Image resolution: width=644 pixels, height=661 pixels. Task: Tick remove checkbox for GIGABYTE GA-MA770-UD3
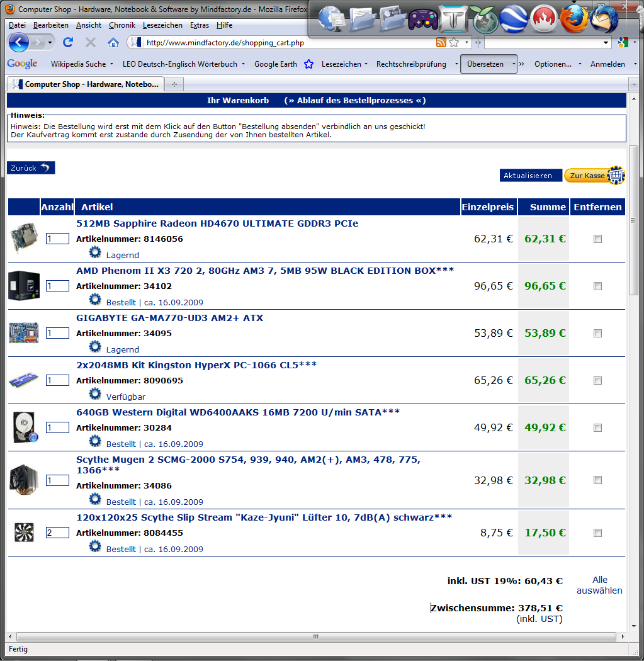[597, 334]
